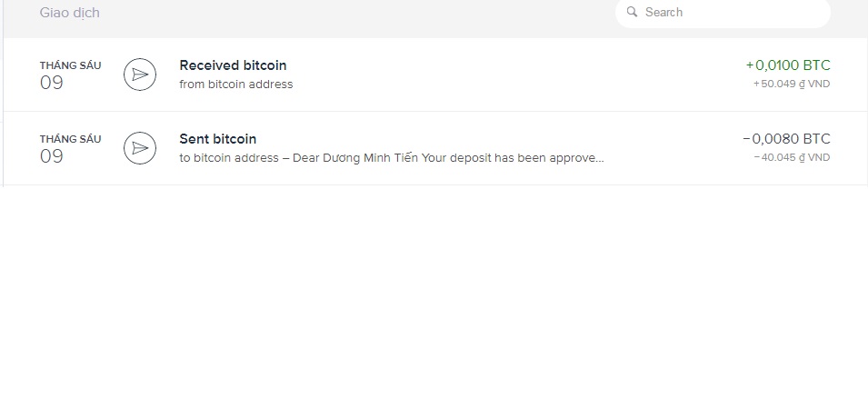868x418 pixels.
Task: Click day number 09 on Sent row
Action: pyautogui.click(x=51, y=156)
